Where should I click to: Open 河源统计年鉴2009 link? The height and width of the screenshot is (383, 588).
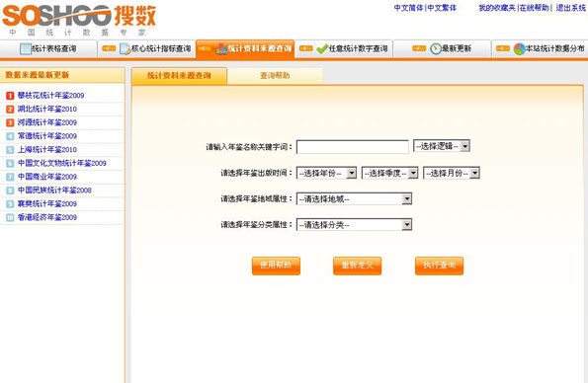point(47,122)
